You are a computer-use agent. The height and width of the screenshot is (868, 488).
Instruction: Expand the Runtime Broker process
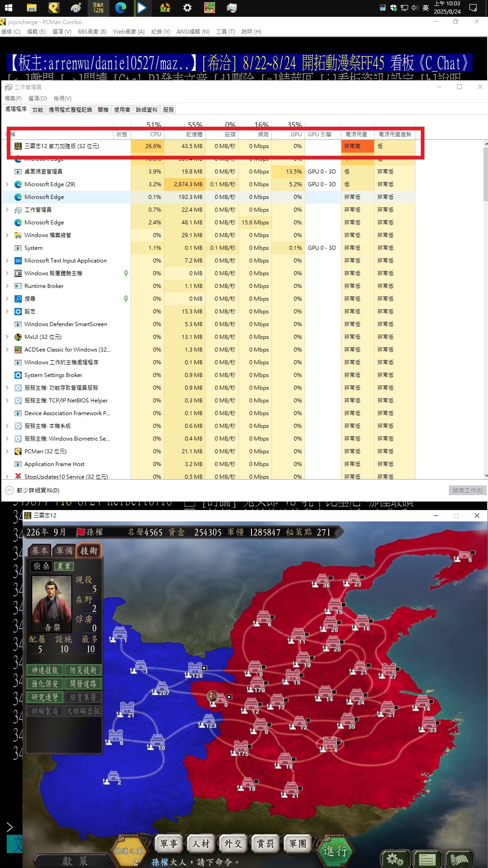[7, 286]
